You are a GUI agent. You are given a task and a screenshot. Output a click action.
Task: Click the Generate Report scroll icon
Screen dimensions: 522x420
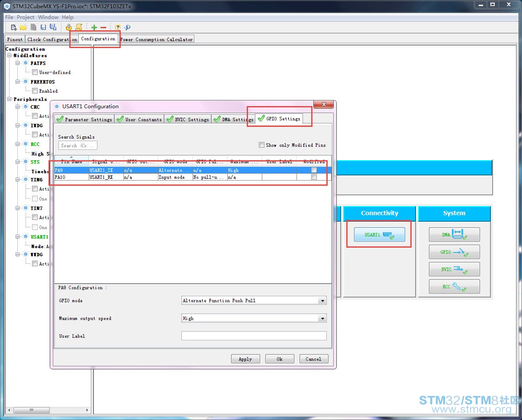79,27
